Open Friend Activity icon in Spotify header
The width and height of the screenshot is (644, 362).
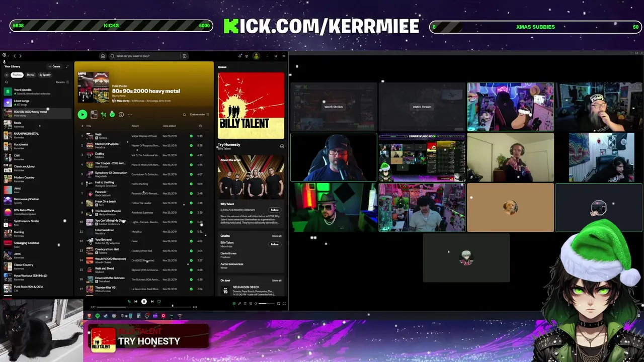point(247,56)
